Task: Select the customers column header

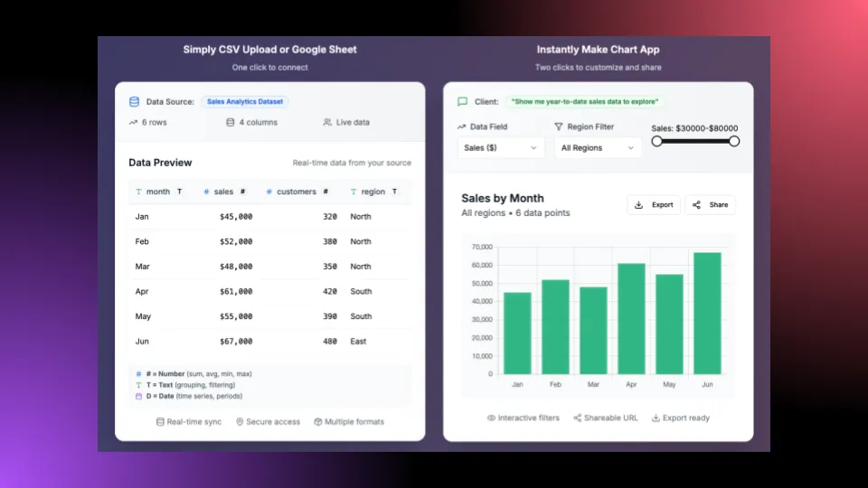Action: 297,192
